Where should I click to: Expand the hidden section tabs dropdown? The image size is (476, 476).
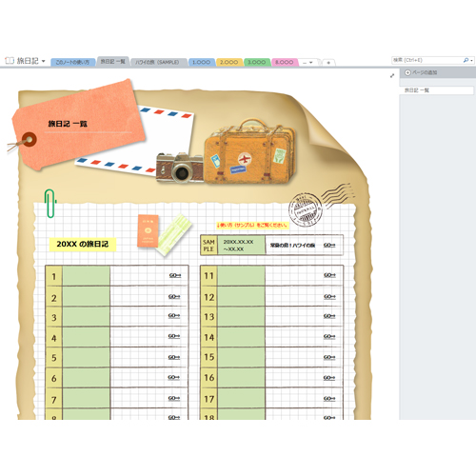(x=307, y=63)
